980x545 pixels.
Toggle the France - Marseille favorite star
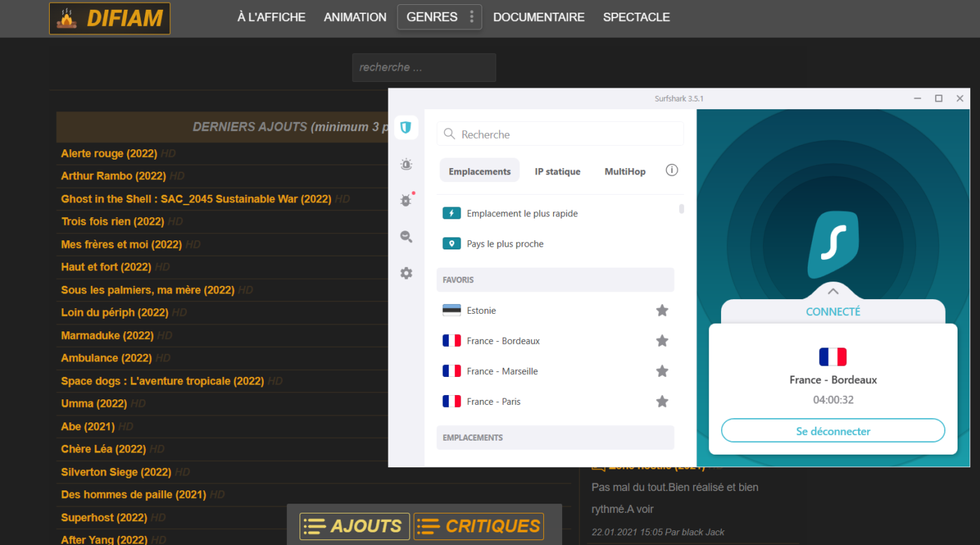tap(662, 371)
